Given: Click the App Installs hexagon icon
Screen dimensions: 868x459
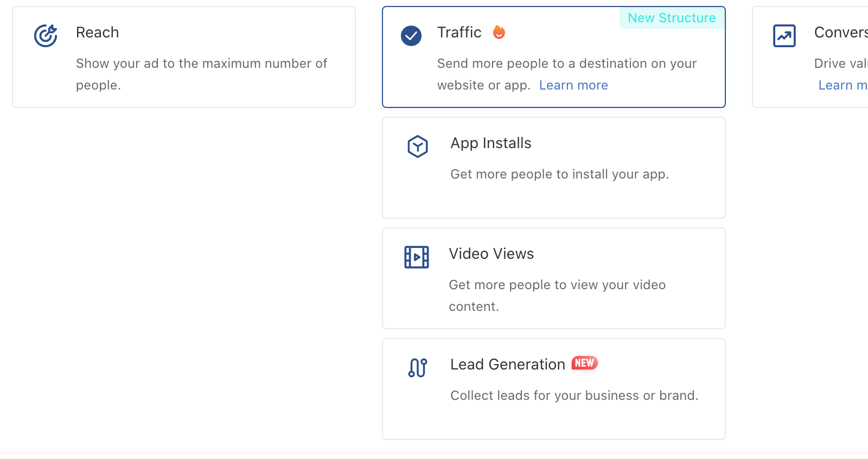Looking at the screenshot, I should 417,146.
